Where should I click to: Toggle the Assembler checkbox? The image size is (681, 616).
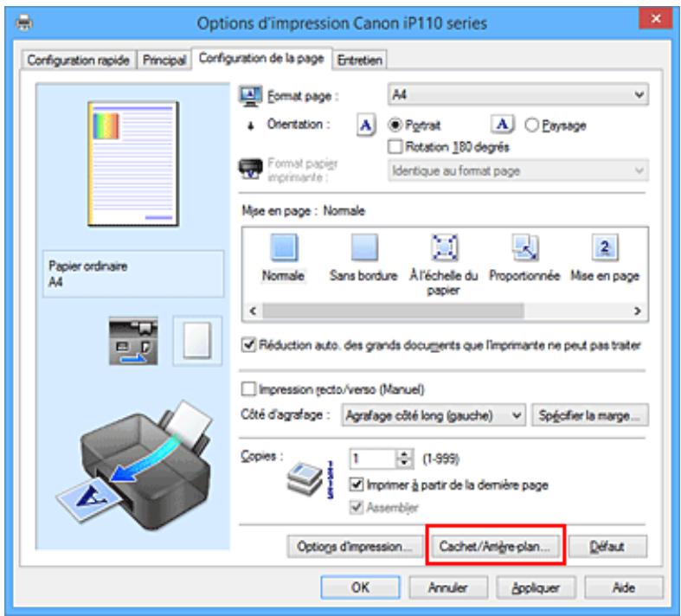click(357, 507)
